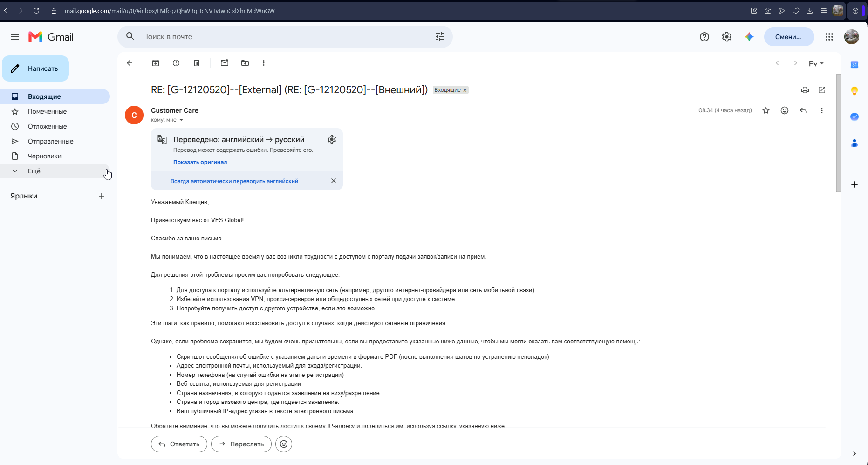Click the Написать compose button

[x=35, y=68]
